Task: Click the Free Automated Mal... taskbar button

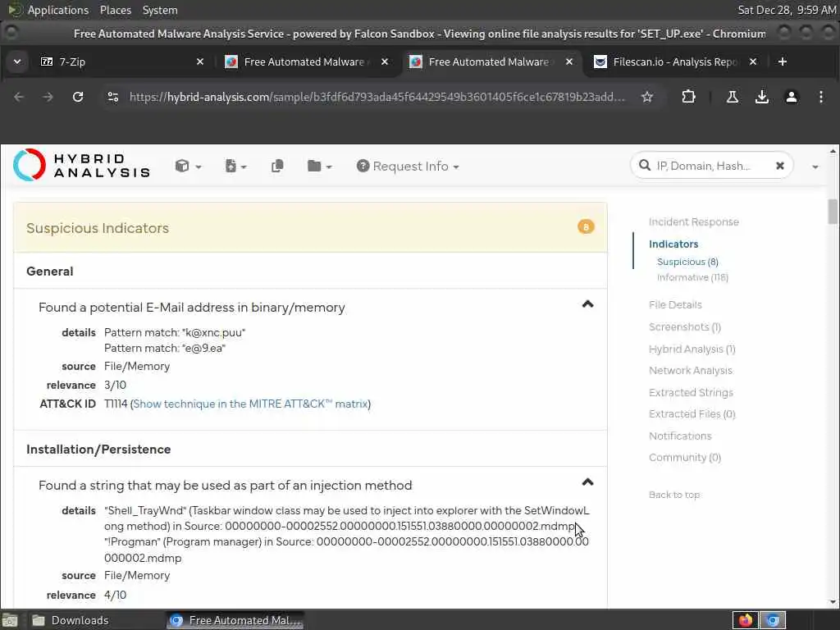Action: (x=235, y=620)
